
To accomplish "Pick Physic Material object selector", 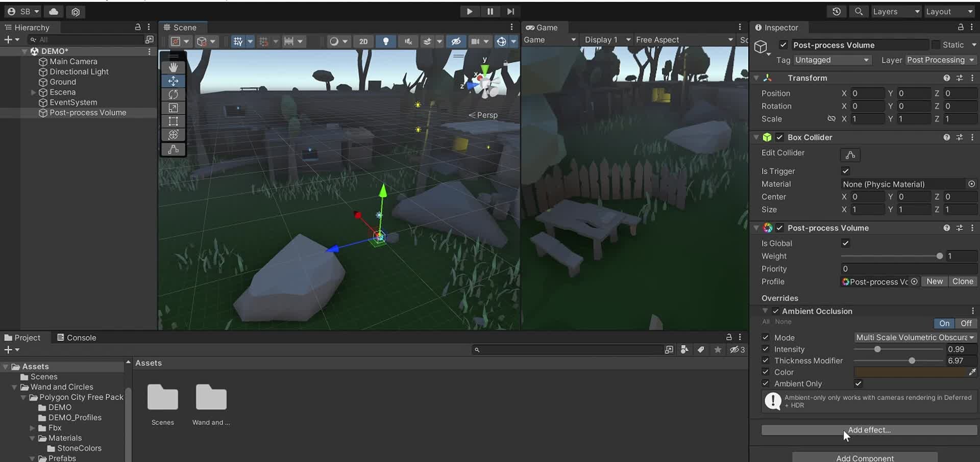I will pyautogui.click(x=972, y=184).
